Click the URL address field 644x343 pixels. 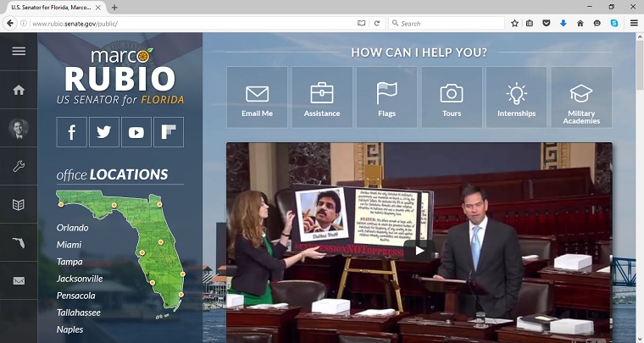coord(193,24)
